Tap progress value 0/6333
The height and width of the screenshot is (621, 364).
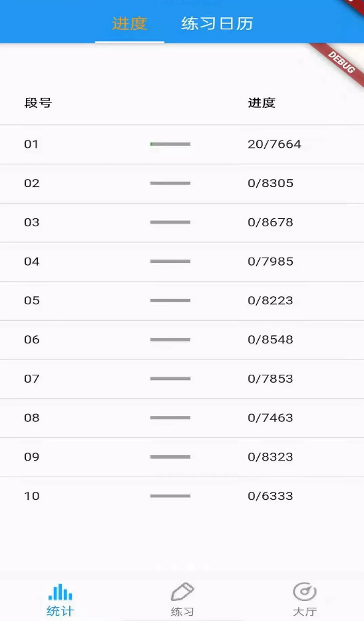point(271,496)
